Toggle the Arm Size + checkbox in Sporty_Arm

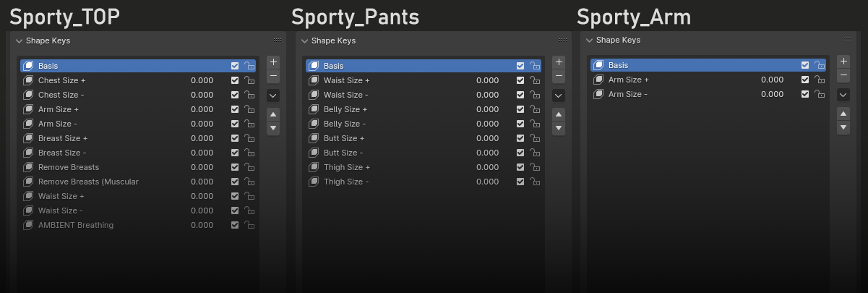[x=805, y=80]
